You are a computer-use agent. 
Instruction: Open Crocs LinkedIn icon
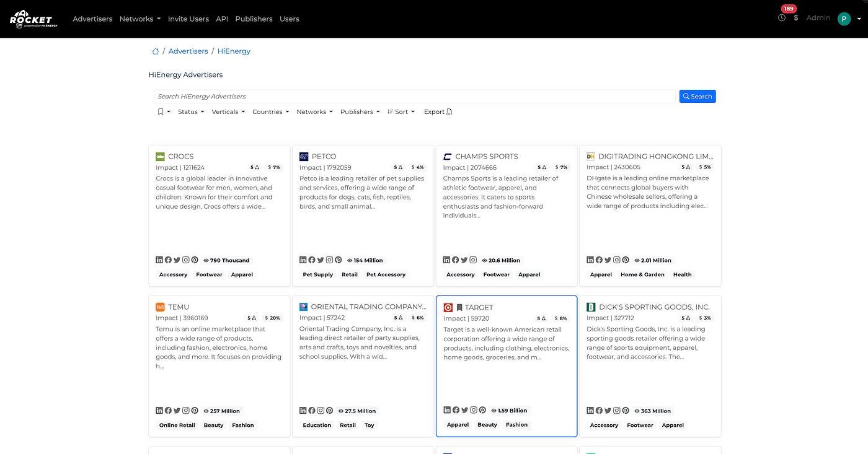coord(159,260)
